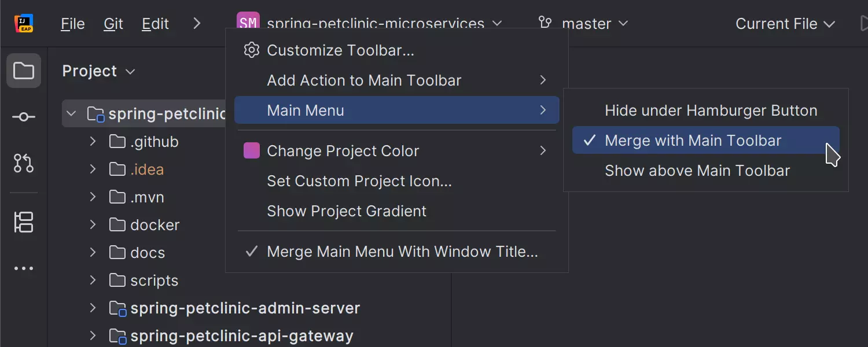This screenshot has width=868, height=347.
Task: Click the gear icon beside Customize Toolbar
Action: pyautogui.click(x=251, y=50)
